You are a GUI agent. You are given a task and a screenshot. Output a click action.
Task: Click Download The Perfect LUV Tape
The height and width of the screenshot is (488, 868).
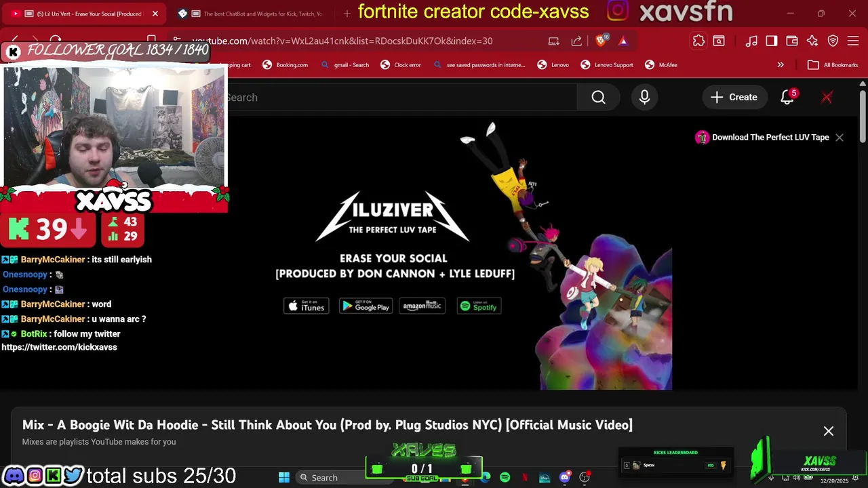tap(762, 138)
